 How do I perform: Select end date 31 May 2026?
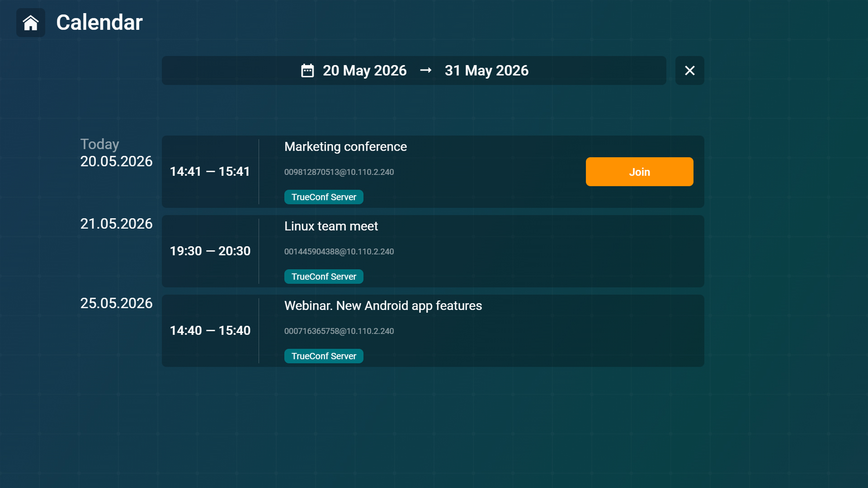pyautogui.click(x=486, y=70)
